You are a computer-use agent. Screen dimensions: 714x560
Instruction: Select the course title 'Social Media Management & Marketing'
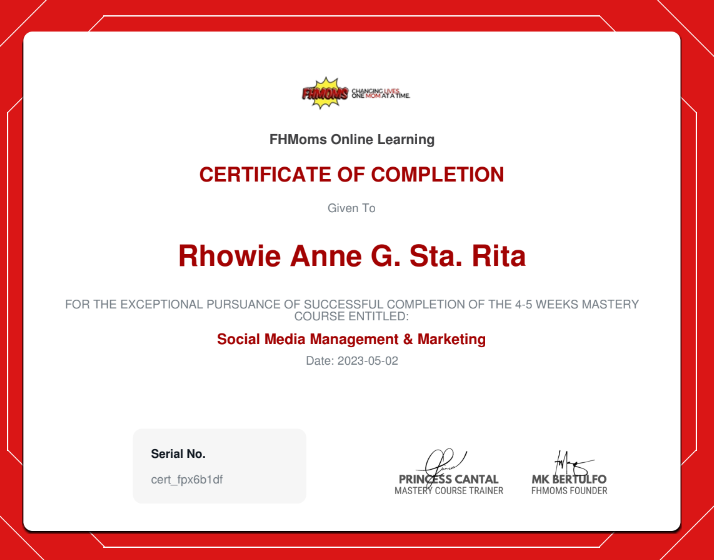351,339
